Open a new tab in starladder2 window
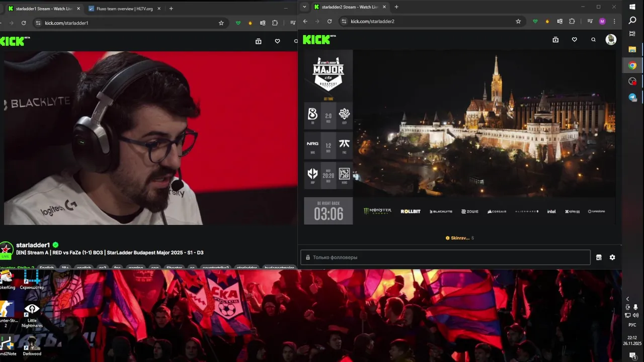The image size is (644, 362). (396, 7)
